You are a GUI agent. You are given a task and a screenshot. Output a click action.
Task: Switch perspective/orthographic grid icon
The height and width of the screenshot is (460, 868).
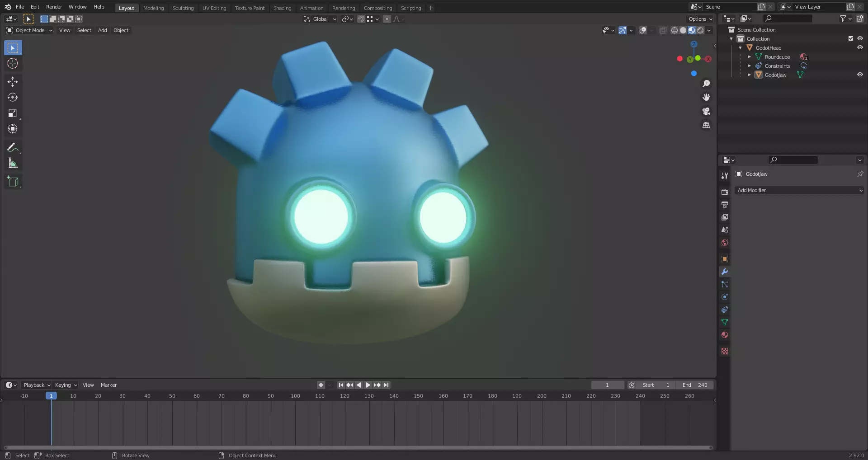706,125
